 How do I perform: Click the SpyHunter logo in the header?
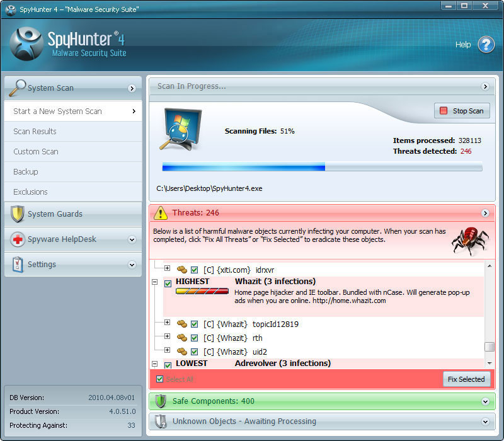point(26,43)
